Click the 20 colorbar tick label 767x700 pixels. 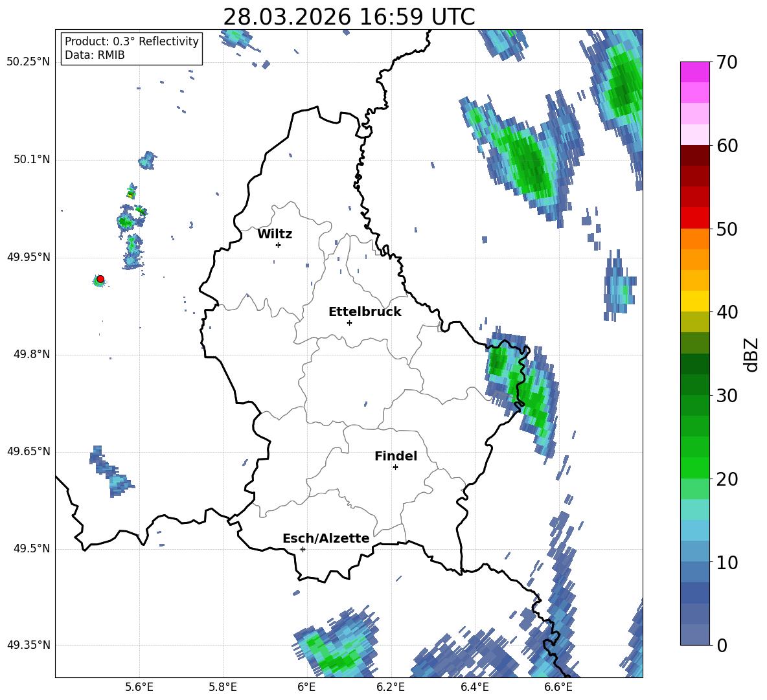(x=727, y=479)
